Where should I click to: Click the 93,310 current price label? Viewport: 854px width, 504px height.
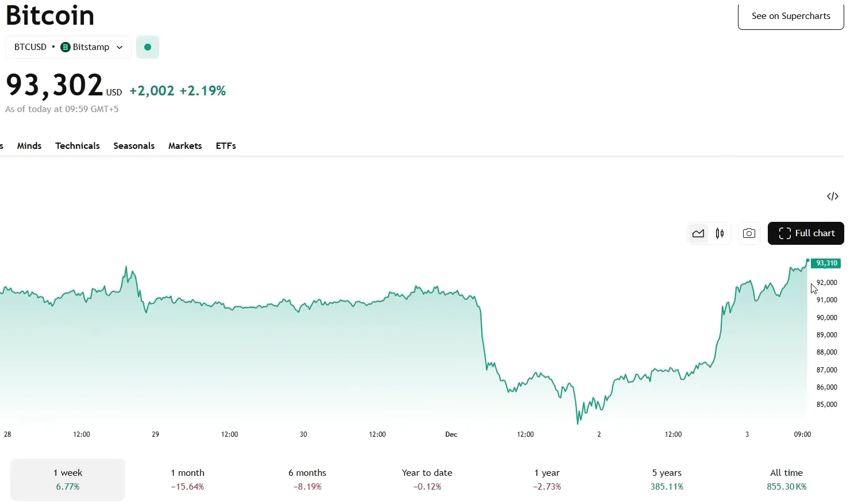[x=826, y=263]
